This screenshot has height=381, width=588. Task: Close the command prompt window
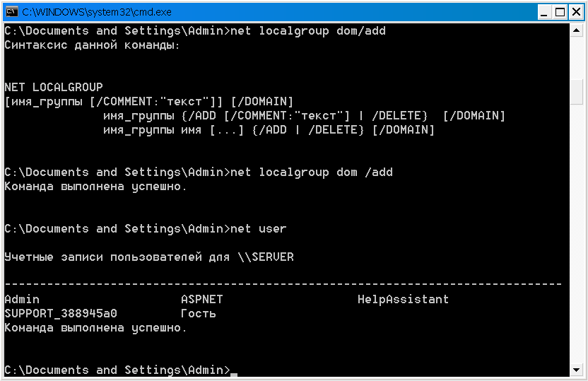(x=576, y=13)
